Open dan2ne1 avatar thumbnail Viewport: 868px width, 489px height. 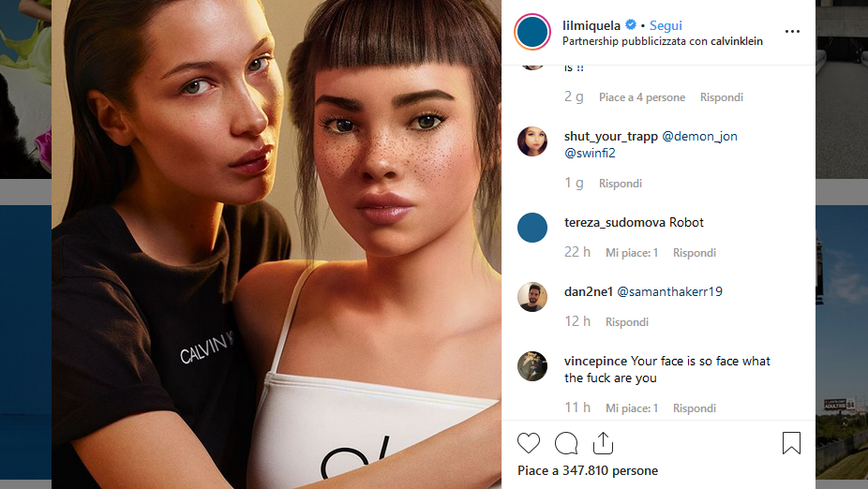pyautogui.click(x=532, y=297)
